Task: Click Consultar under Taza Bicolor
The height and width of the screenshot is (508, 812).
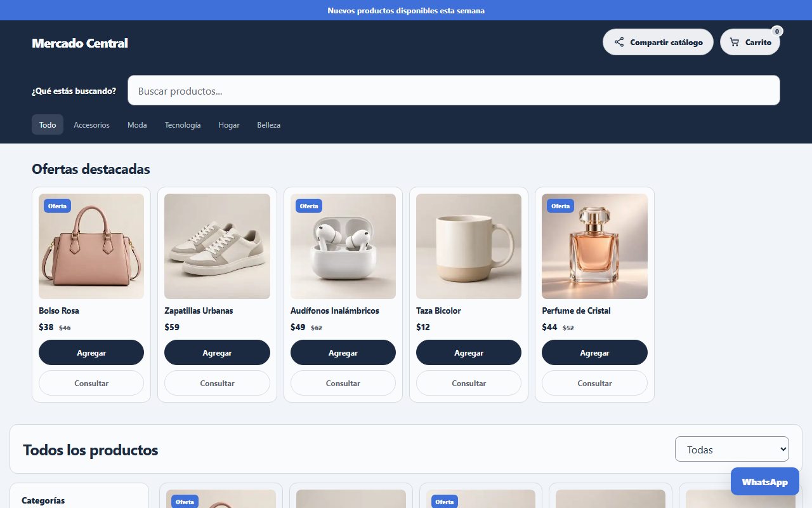Action: 469,383
